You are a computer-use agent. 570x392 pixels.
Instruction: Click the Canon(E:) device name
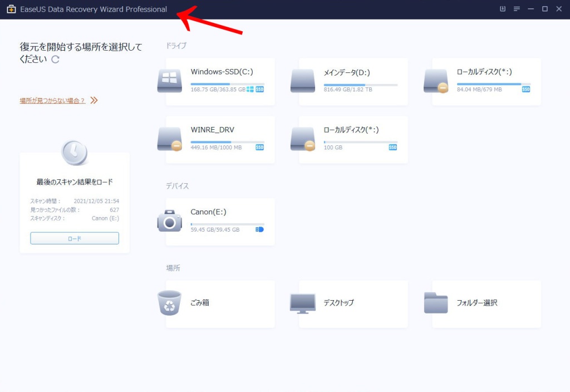pyautogui.click(x=208, y=212)
